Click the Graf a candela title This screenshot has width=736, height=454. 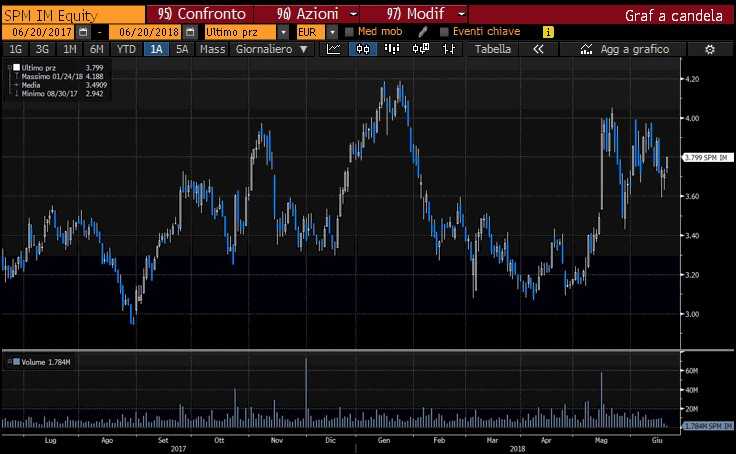pyautogui.click(x=674, y=15)
